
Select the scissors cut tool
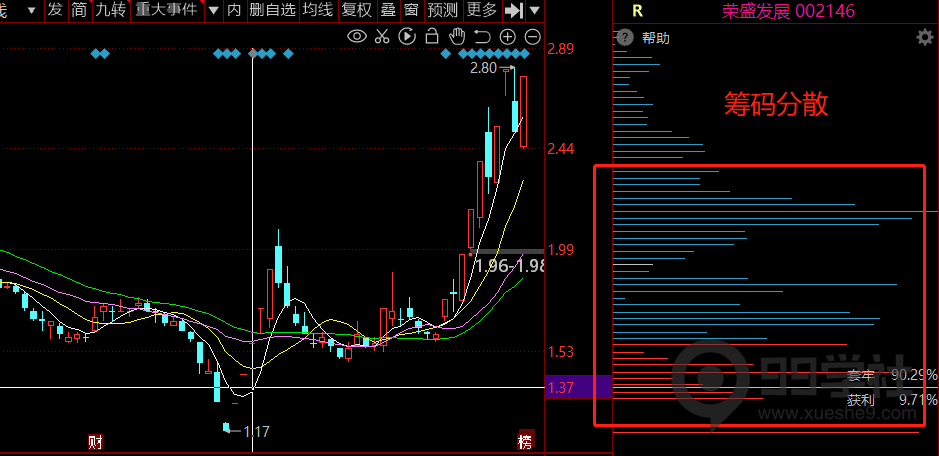click(x=382, y=36)
